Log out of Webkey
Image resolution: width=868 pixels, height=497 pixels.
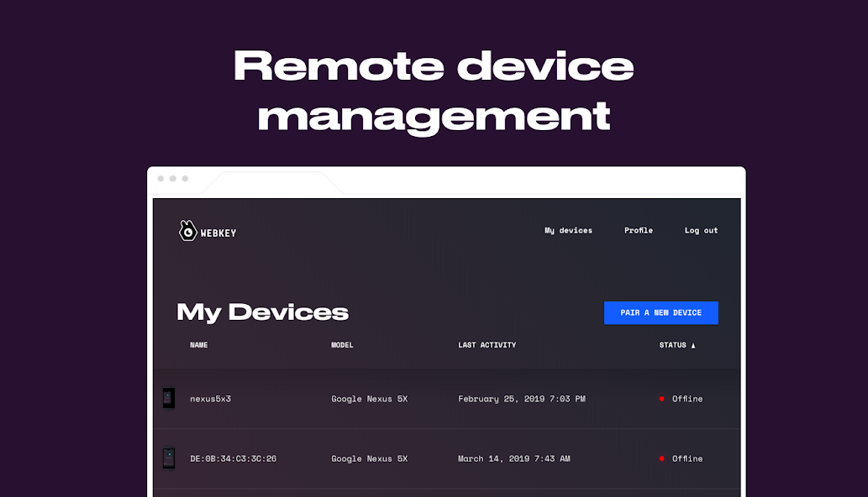701,231
